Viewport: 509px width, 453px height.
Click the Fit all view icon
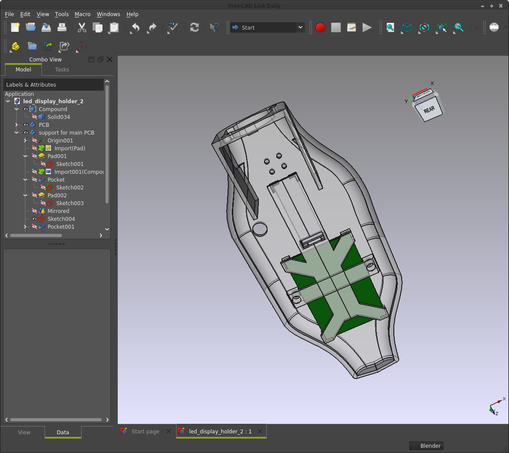(390, 28)
